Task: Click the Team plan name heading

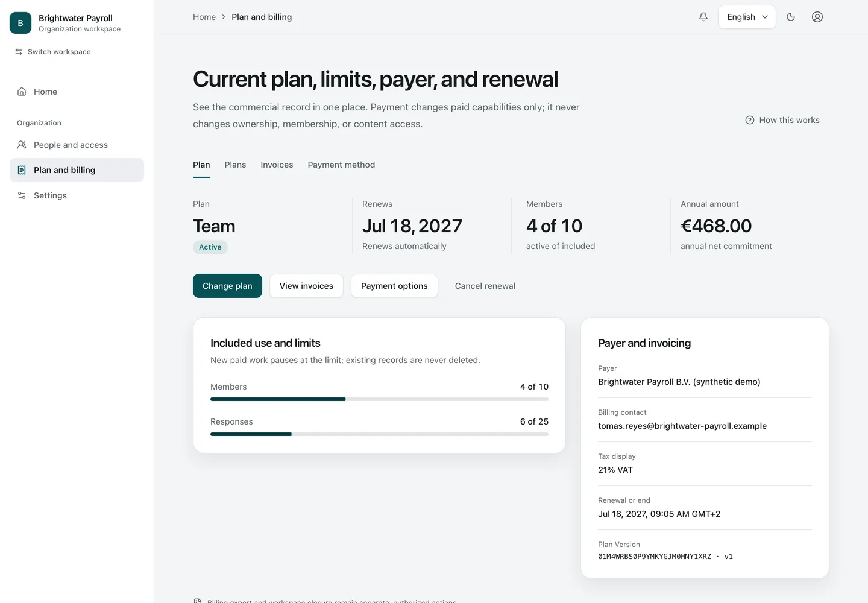Action: pyautogui.click(x=214, y=226)
